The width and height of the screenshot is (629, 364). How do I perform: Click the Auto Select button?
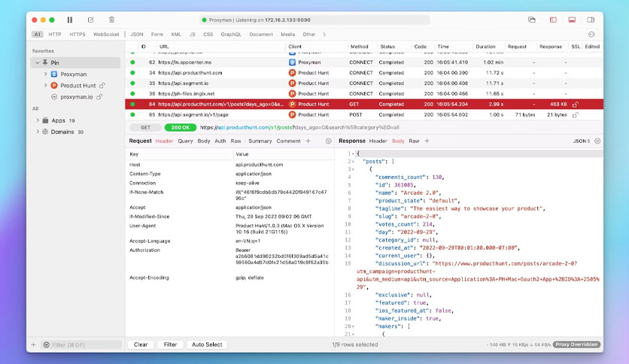click(x=207, y=344)
